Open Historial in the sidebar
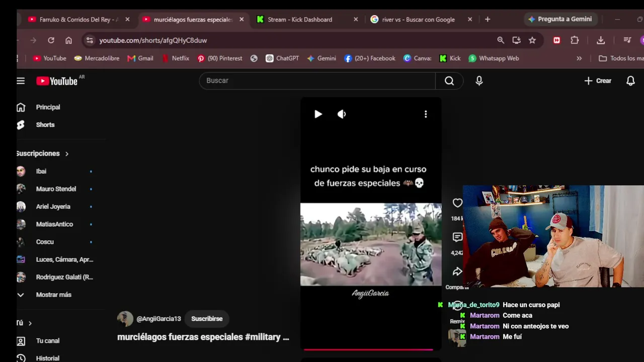This screenshot has height=362, width=644. coord(48,358)
